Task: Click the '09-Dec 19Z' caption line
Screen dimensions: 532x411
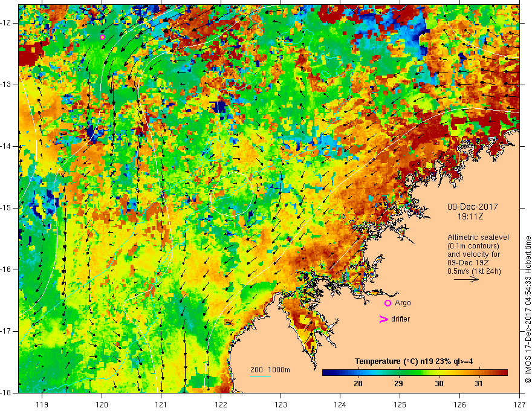Action: tap(469, 263)
